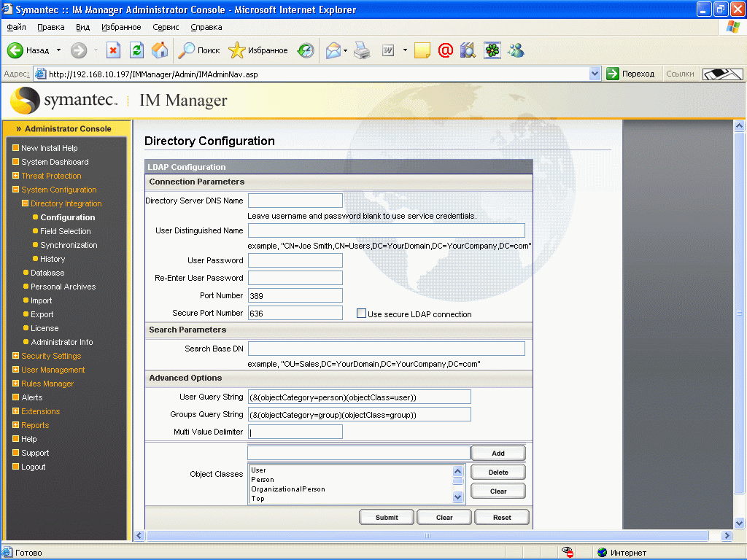Image resolution: width=747 pixels, height=560 pixels.
Task: Click the red @ icon
Action: point(446,50)
